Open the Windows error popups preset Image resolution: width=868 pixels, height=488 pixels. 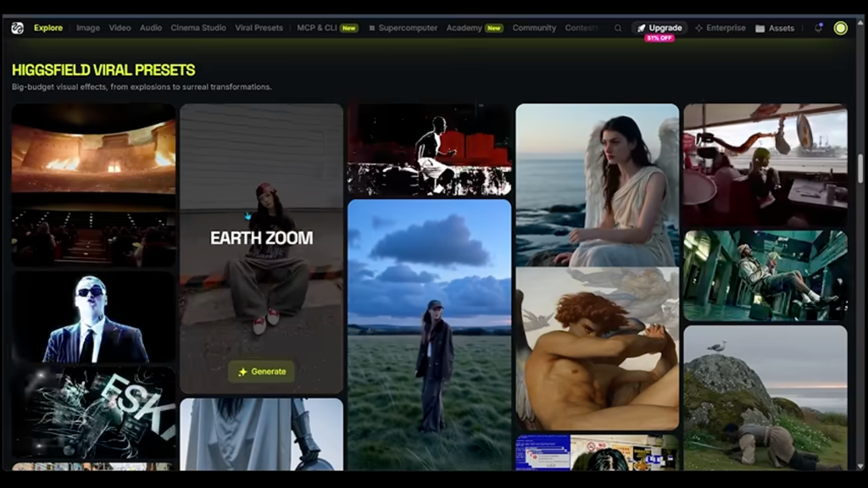click(x=598, y=452)
